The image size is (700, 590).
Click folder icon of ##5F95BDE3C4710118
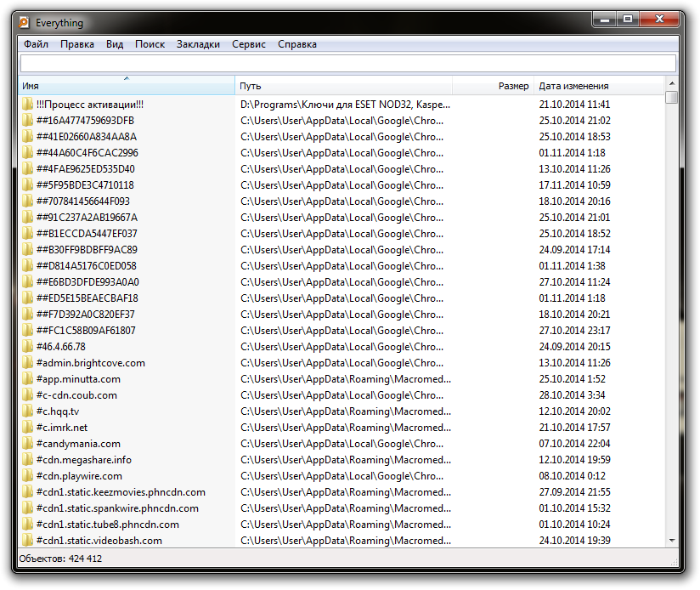[28, 184]
